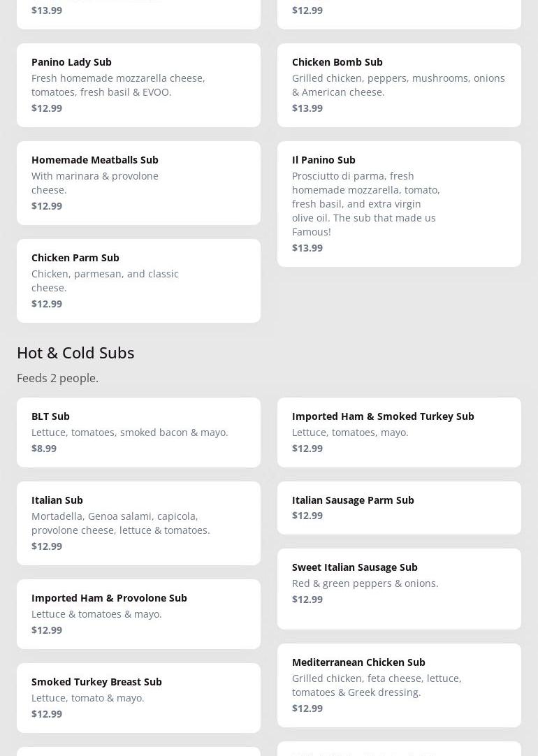This screenshot has width=538, height=756.
Task: Select the Chicken Bomb Sub card
Action: [x=399, y=85]
